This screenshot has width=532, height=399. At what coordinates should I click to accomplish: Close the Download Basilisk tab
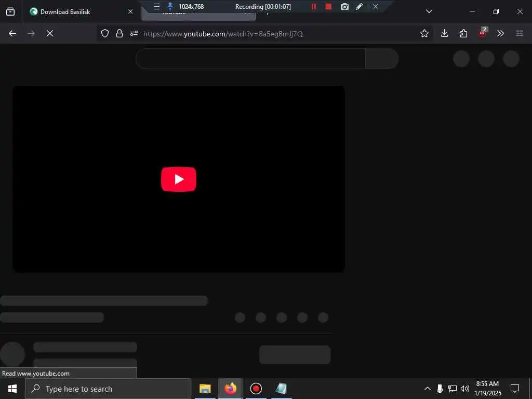tap(130, 11)
